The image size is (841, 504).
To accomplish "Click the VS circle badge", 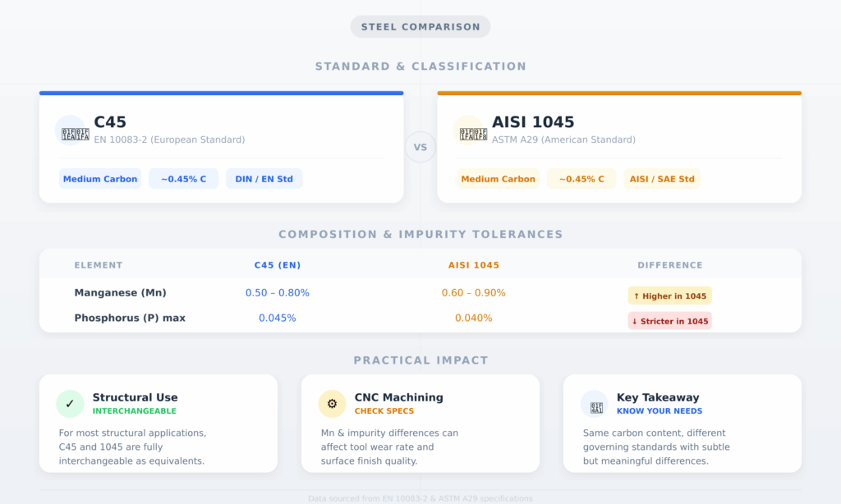I will [420, 147].
